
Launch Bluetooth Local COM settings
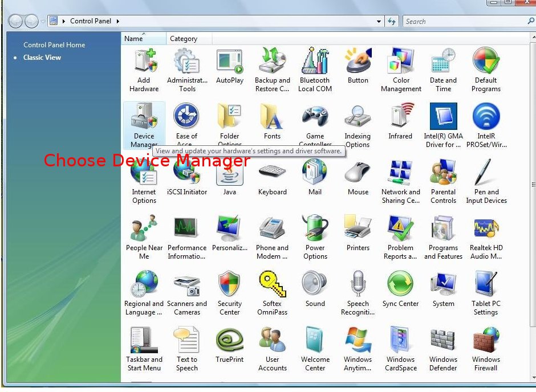tap(315, 61)
